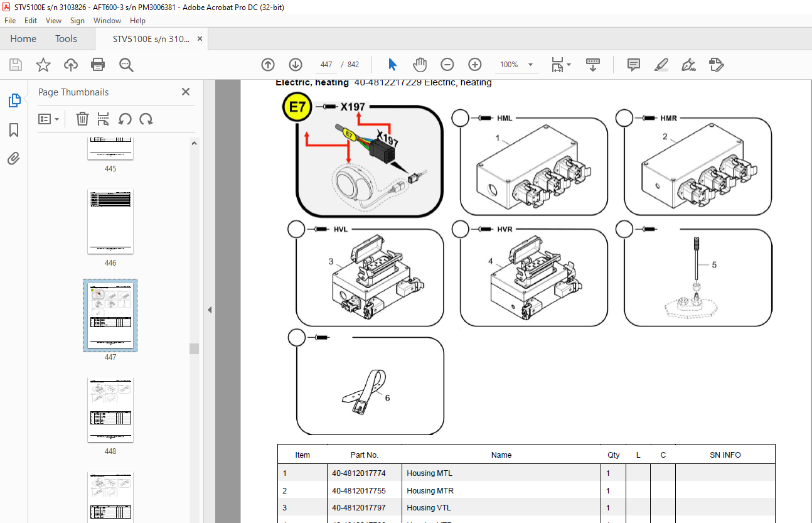Image resolution: width=812 pixels, height=523 pixels.
Task: Enable scrolling mode icon
Action: 593,65
